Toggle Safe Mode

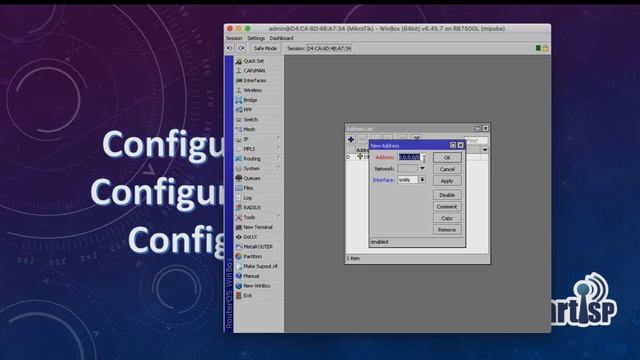[265, 48]
